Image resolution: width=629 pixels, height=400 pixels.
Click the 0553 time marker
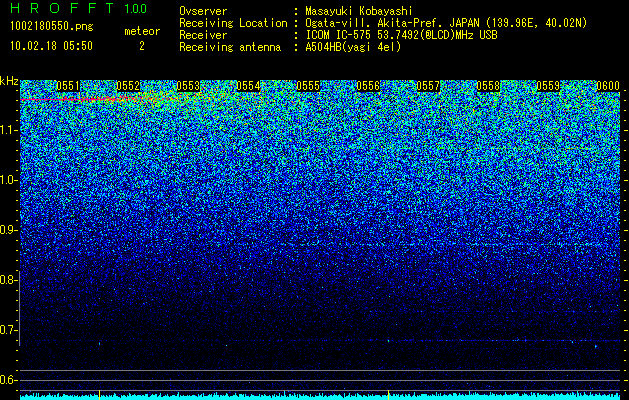click(x=188, y=86)
